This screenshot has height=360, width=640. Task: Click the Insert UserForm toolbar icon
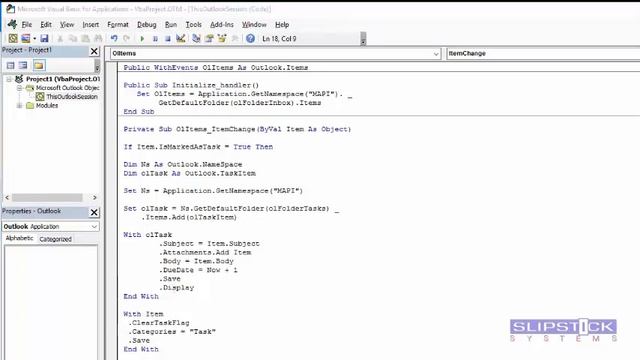pos(26,38)
